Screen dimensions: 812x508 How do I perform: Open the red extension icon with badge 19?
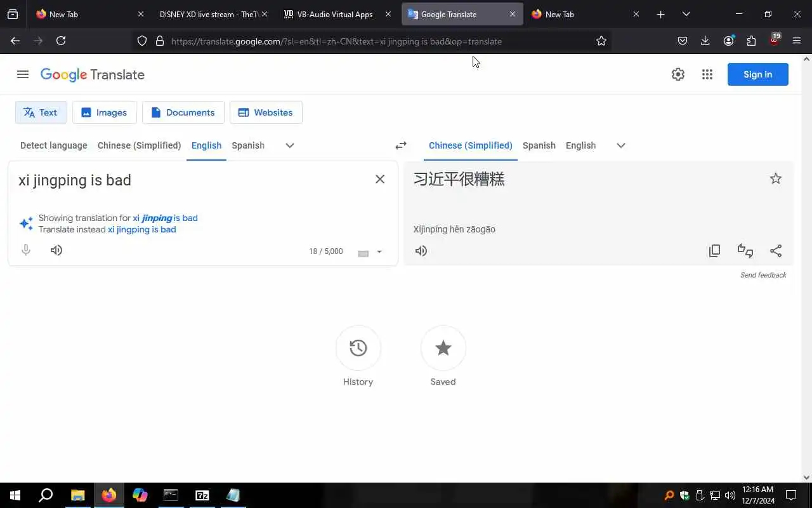point(774,40)
